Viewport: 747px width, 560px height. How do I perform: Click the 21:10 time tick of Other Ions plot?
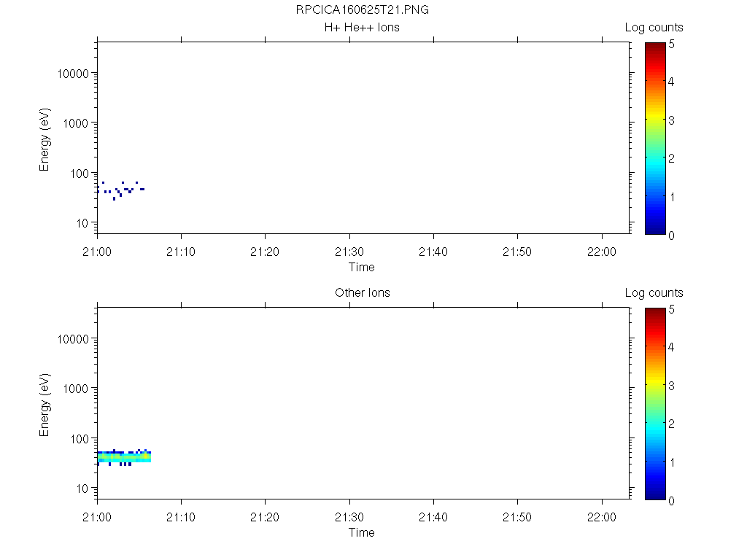tap(181, 517)
